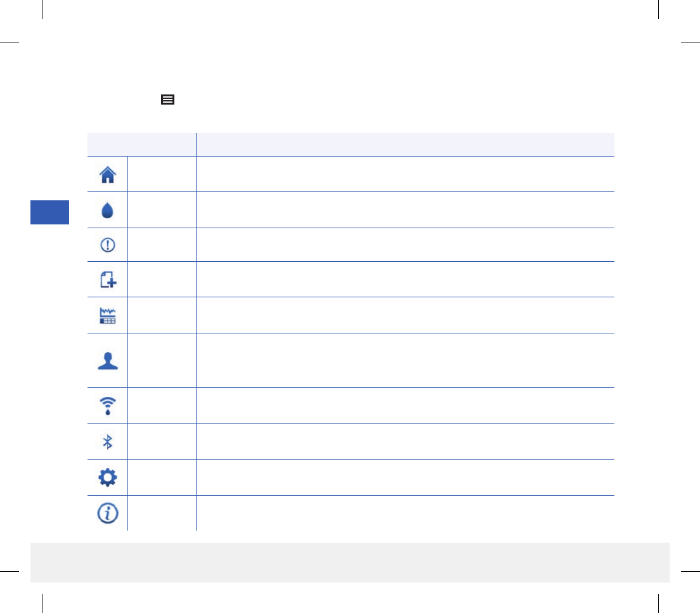Click the blank description cell in Bluetooth row

405,442
